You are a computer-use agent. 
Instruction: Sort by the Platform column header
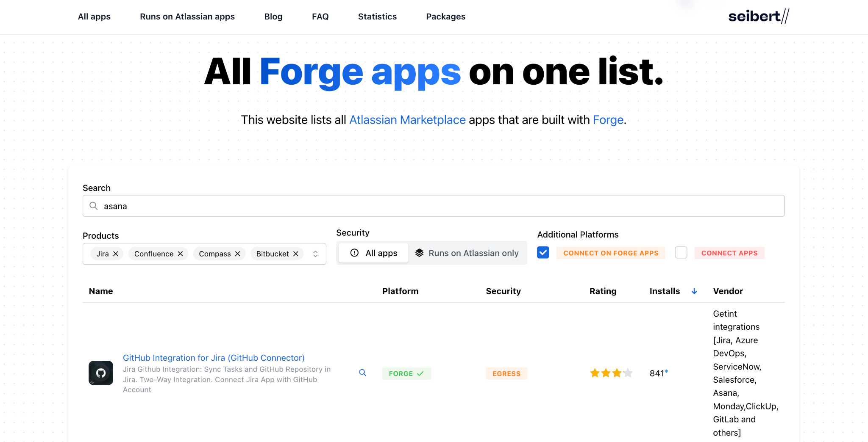pyautogui.click(x=401, y=291)
